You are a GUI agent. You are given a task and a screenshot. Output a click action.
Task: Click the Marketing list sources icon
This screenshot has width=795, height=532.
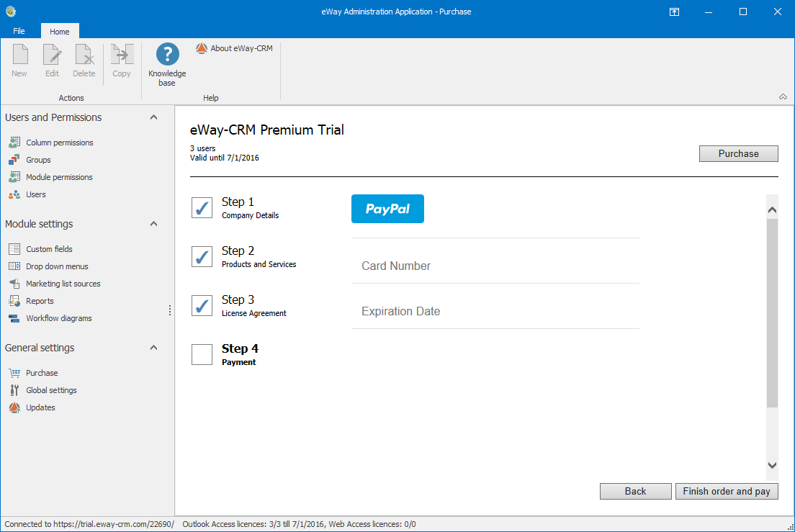(x=14, y=283)
